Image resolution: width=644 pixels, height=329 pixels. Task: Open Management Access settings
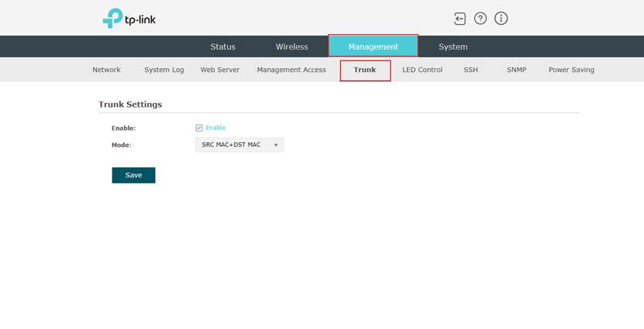[291, 70]
